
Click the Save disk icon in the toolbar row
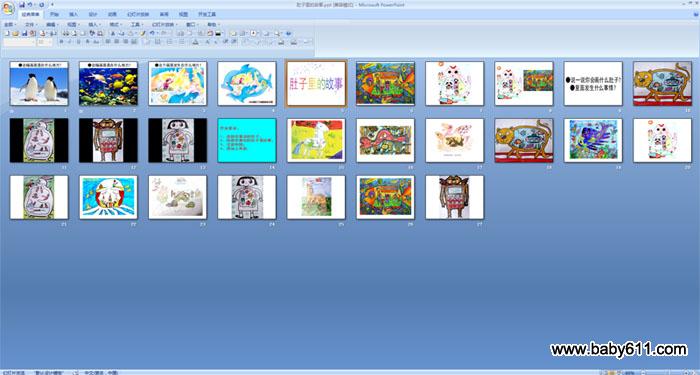pos(25,33)
